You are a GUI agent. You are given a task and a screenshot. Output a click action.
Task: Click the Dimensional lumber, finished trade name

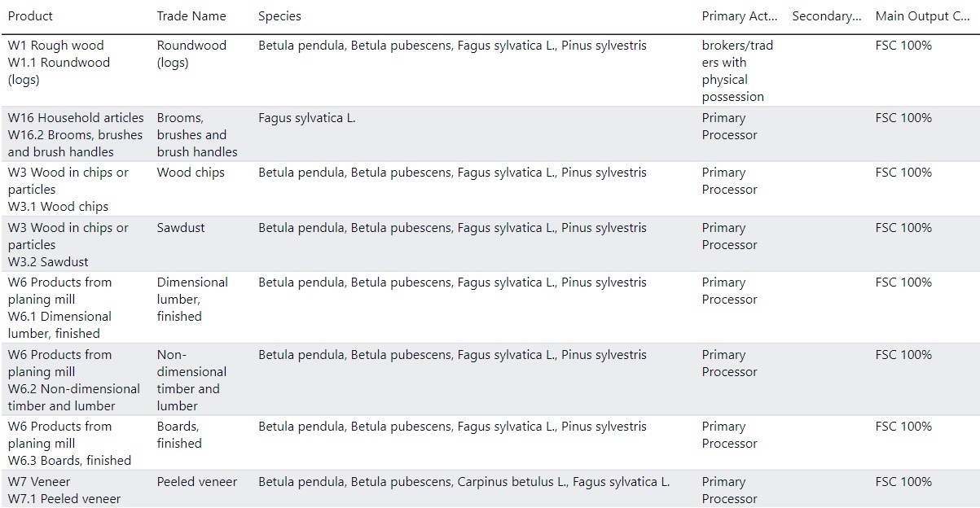192,299
